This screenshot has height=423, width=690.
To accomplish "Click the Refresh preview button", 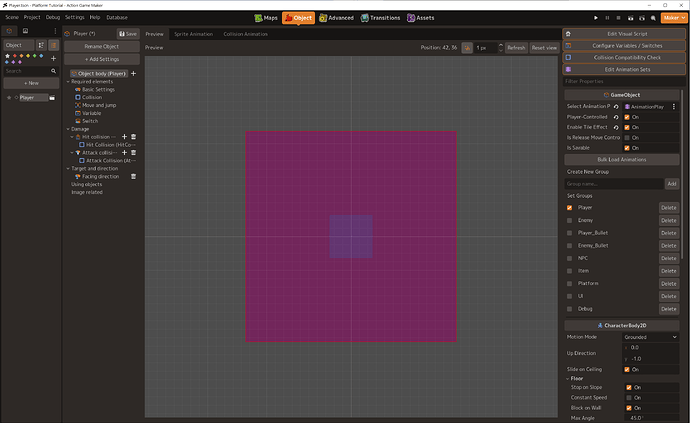I will [x=516, y=48].
